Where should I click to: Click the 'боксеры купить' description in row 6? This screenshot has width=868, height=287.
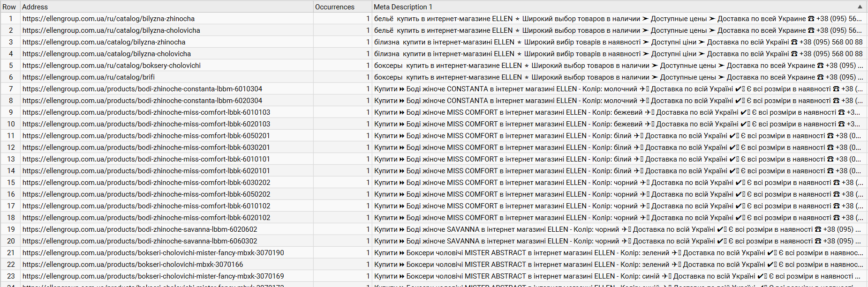pos(619,77)
